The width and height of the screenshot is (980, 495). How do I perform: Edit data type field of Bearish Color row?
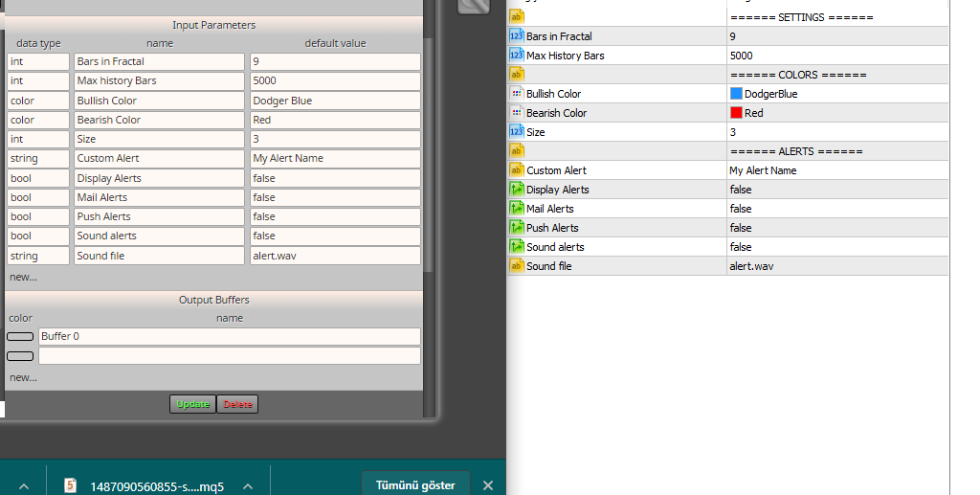pos(38,120)
